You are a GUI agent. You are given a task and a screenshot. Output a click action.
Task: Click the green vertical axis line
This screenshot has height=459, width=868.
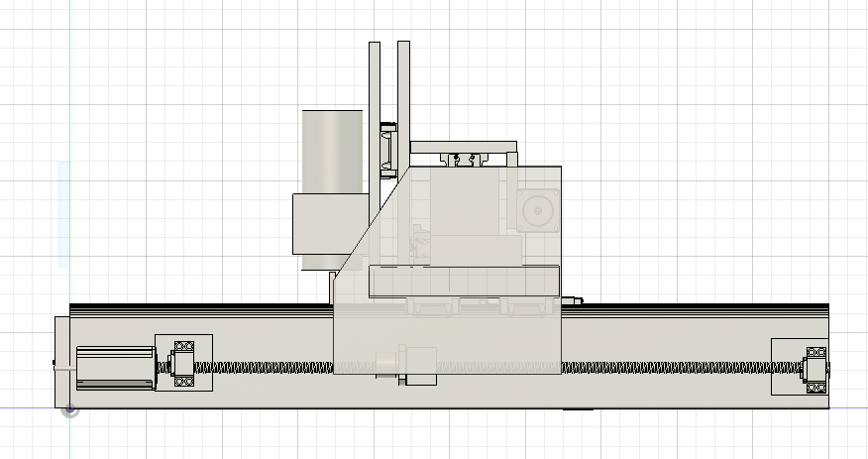click(x=70, y=149)
